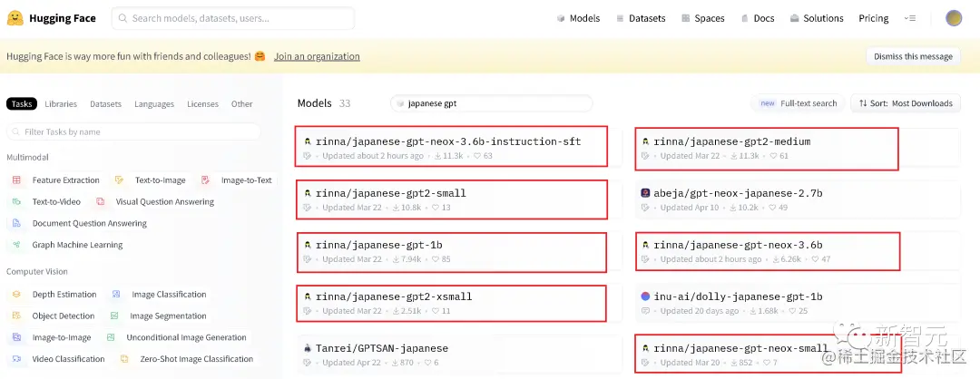Select the Tasks filter tab
The height and width of the screenshot is (379, 980).
(x=22, y=103)
